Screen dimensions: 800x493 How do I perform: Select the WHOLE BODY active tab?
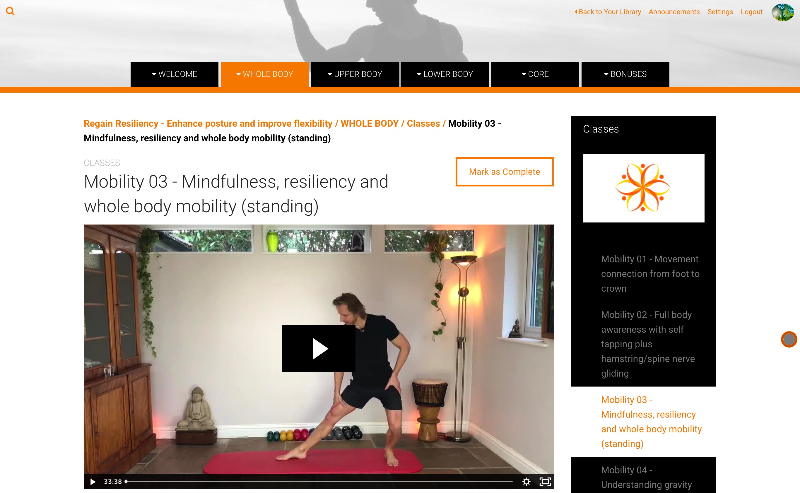(x=265, y=74)
